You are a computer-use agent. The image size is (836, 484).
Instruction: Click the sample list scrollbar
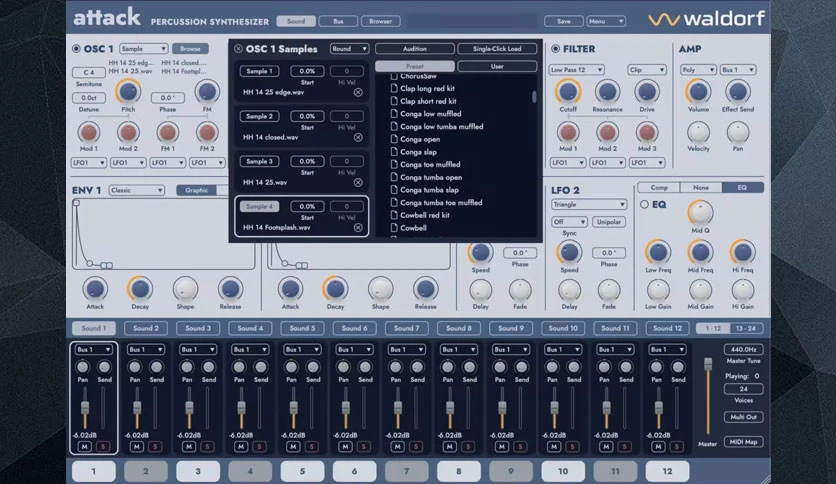[534, 97]
